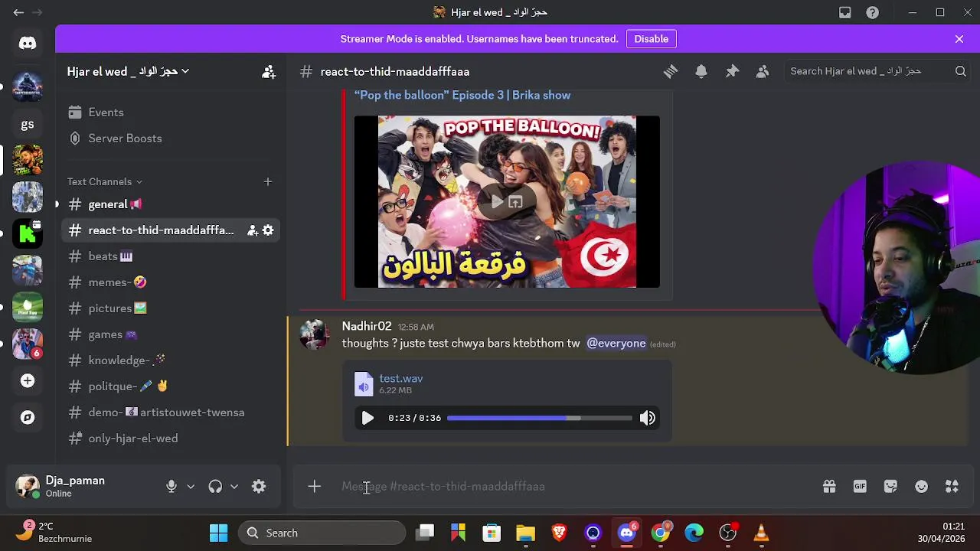Open VLC media player from taskbar
The height and width of the screenshot is (551, 980).
pos(761,533)
